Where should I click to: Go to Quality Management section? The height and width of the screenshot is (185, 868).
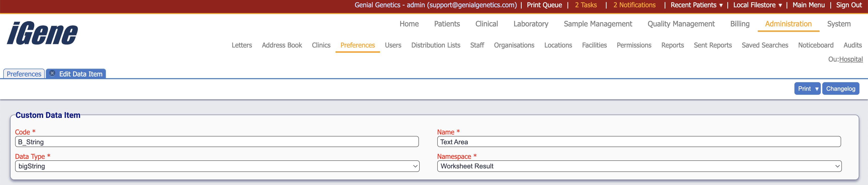pos(681,24)
